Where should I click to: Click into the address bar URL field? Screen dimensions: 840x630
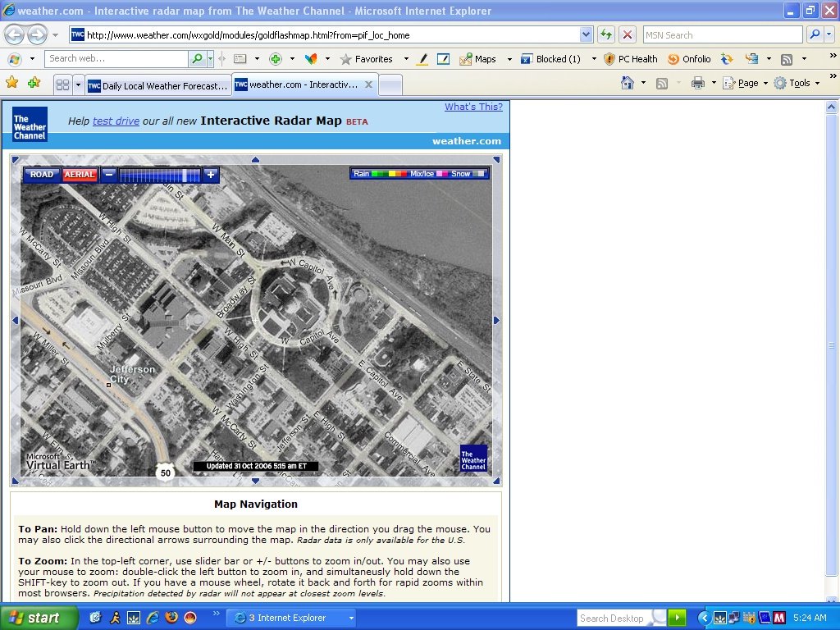pyautogui.click(x=325, y=34)
